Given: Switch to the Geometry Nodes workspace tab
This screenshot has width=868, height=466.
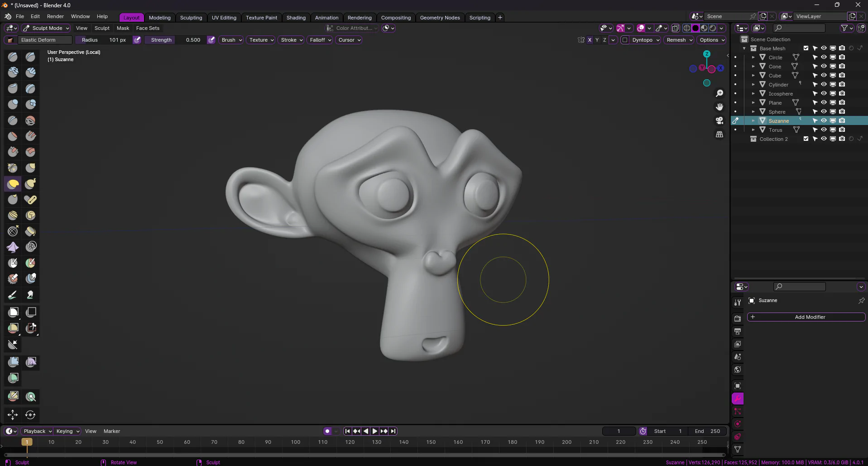Looking at the screenshot, I should tap(440, 18).
